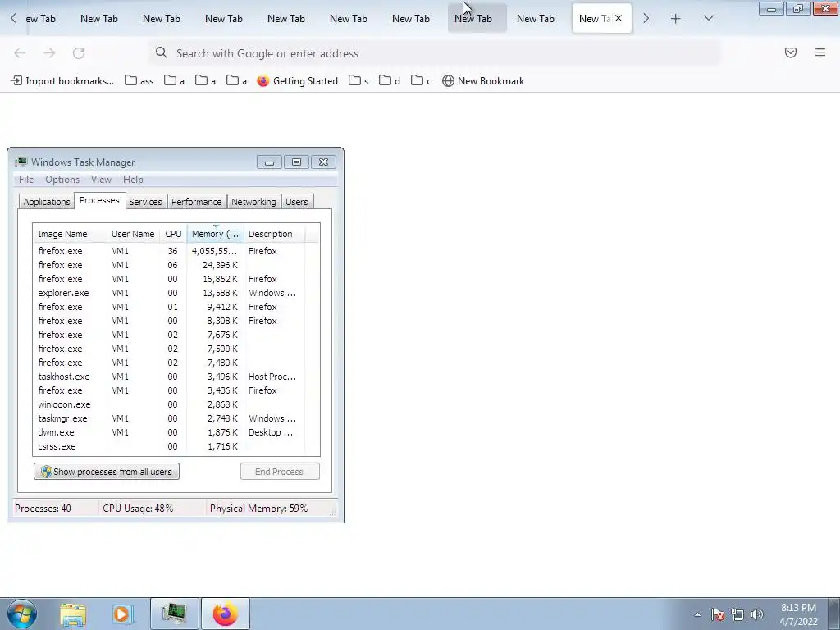Viewport: 840px width, 630px height.
Task: Select the explorer.exe process row
Action: (x=169, y=293)
